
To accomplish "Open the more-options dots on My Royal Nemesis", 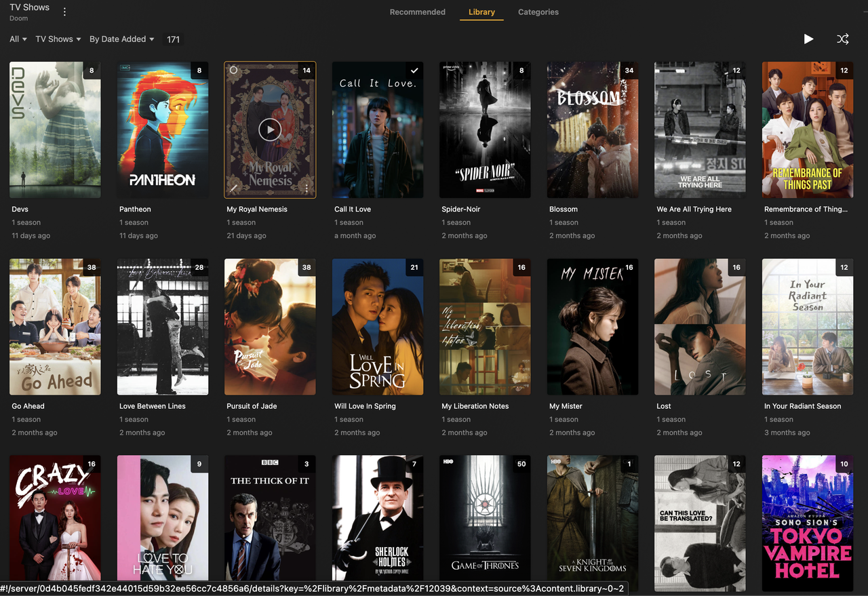I will (307, 188).
